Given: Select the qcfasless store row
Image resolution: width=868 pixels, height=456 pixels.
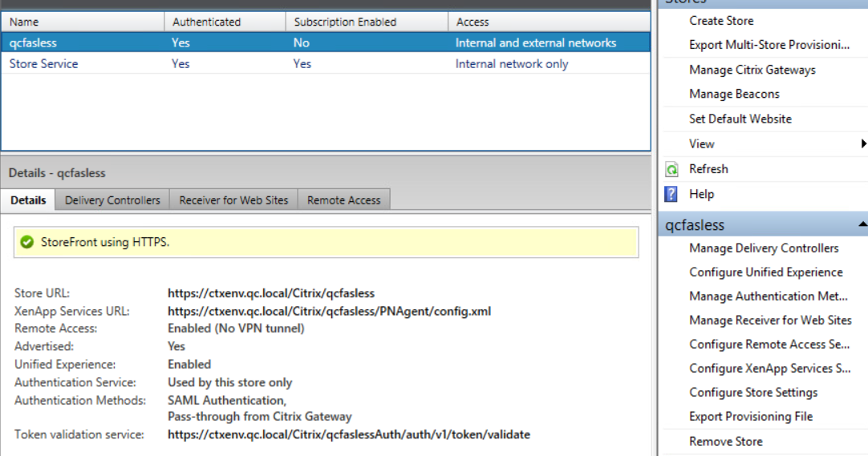Looking at the screenshot, I should click(34, 42).
